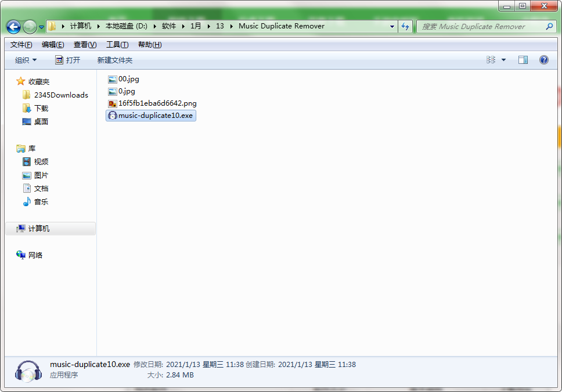This screenshot has height=392, width=562.
Task: Click the 打开 toolbar button
Action: [x=67, y=60]
